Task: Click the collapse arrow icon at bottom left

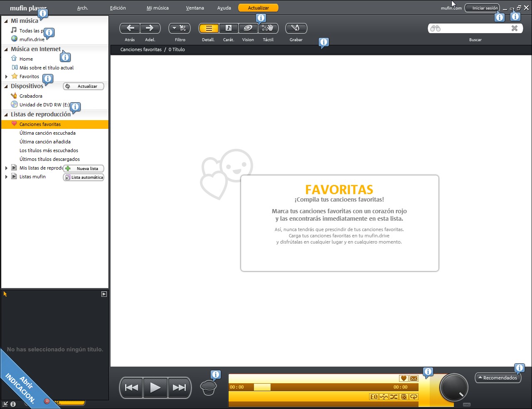Action: 5,404
